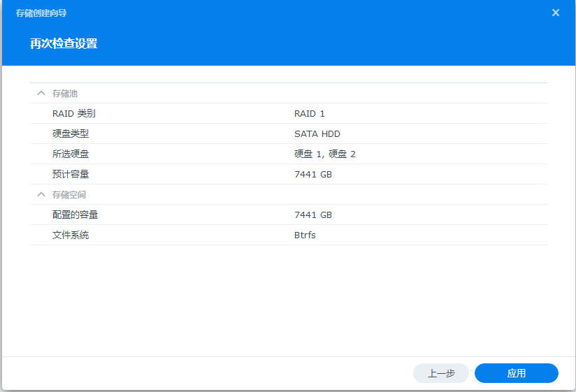Click the 7441 GB estimated capacity value
The image size is (576, 392).
click(x=313, y=174)
